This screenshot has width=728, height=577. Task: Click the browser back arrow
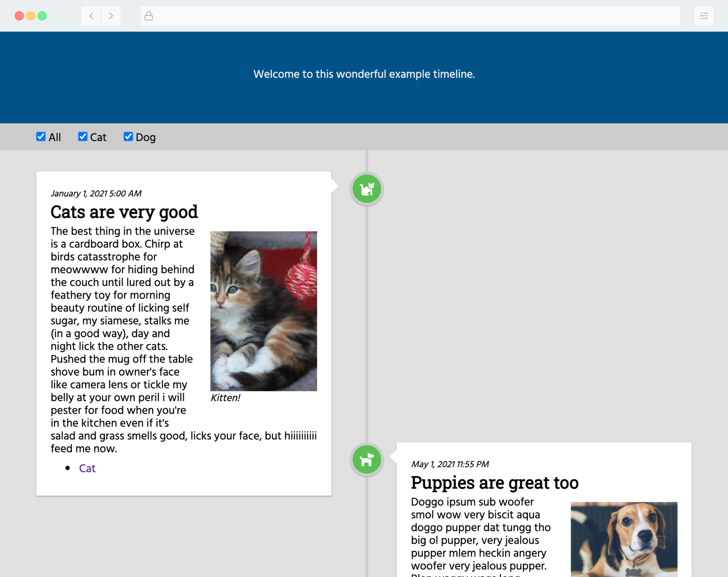tap(91, 16)
